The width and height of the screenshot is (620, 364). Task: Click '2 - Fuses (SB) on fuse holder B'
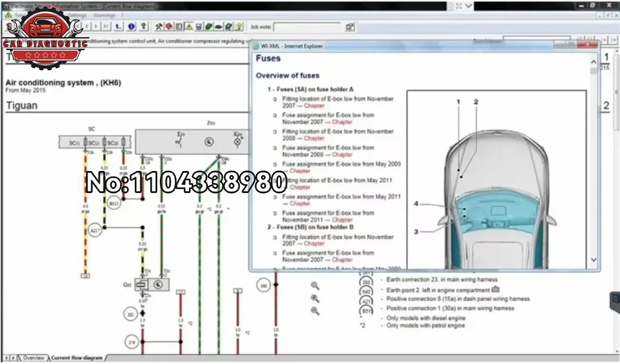coord(311,227)
